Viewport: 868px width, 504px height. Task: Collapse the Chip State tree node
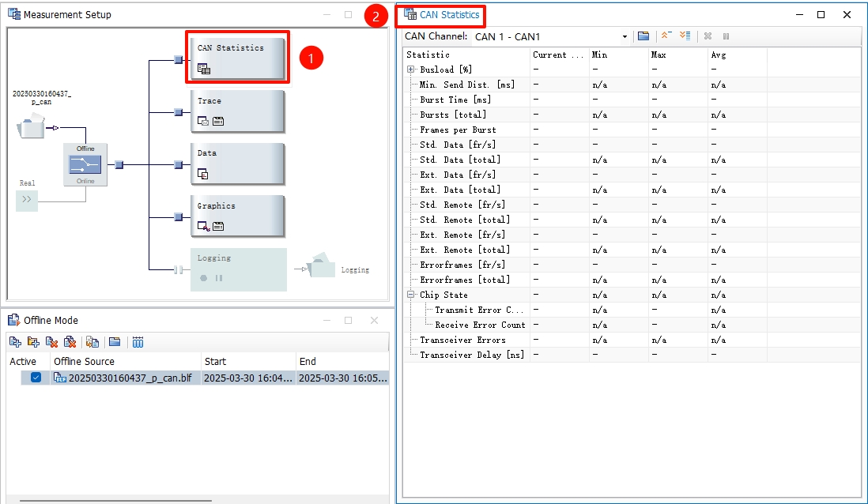pos(411,295)
